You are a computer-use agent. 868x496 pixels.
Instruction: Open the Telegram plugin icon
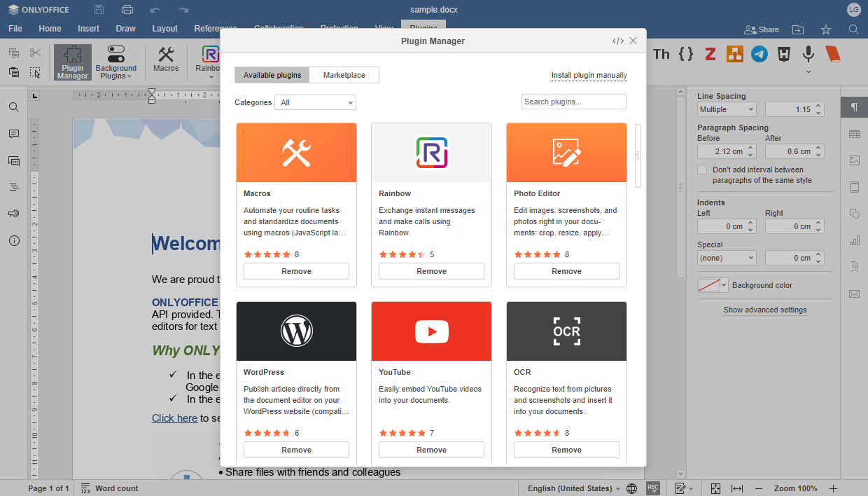point(759,53)
